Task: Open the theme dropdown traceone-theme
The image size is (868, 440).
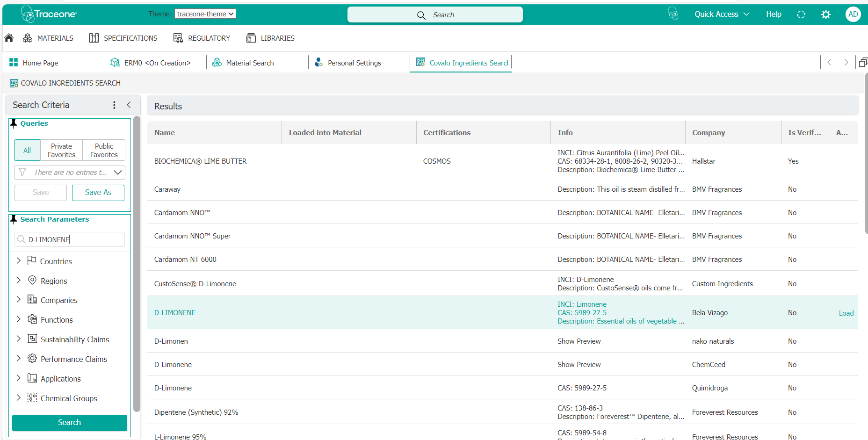Action: [x=205, y=14]
